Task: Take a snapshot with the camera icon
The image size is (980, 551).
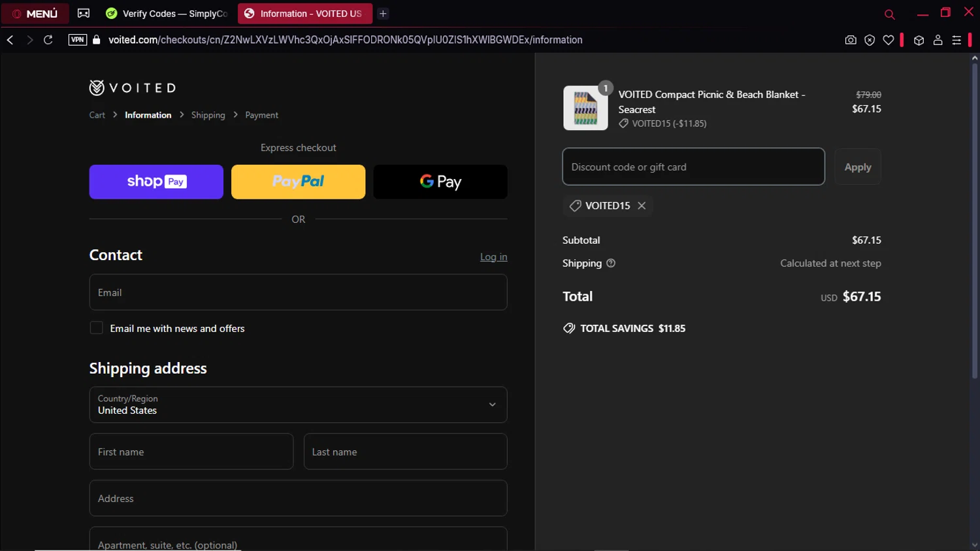Action: 851,40
